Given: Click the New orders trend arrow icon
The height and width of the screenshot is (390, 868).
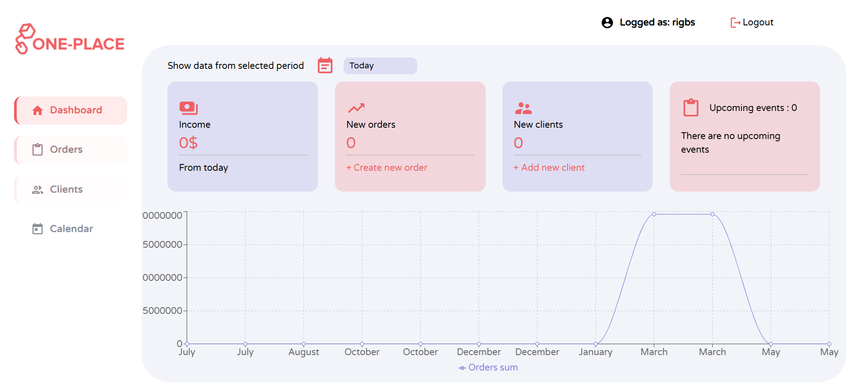Looking at the screenshot, I should pos(356,108).
